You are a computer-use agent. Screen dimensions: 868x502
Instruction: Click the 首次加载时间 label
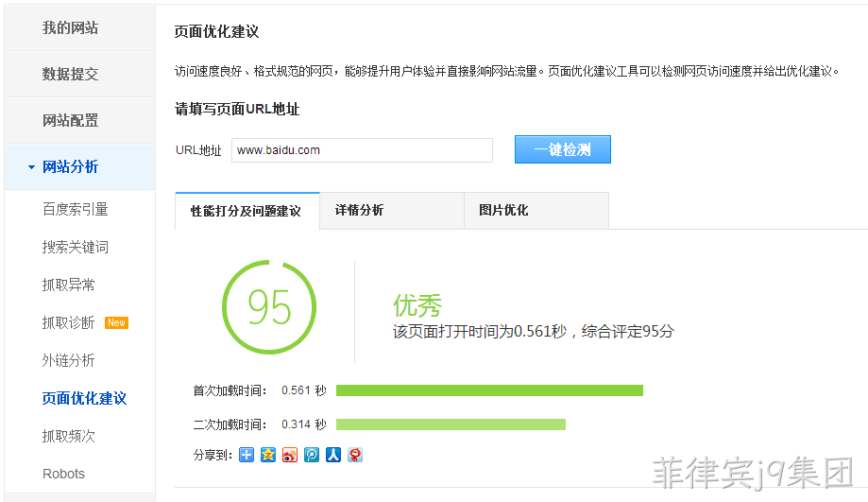230,390
